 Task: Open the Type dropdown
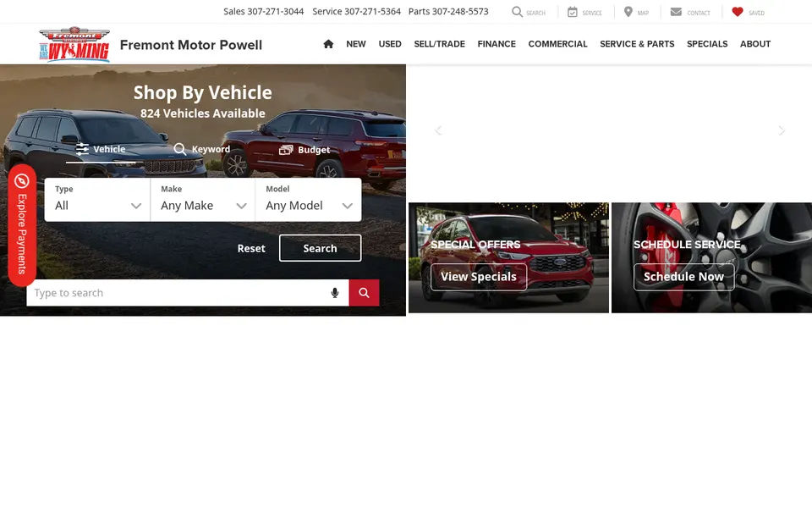[x=97, y=200]
